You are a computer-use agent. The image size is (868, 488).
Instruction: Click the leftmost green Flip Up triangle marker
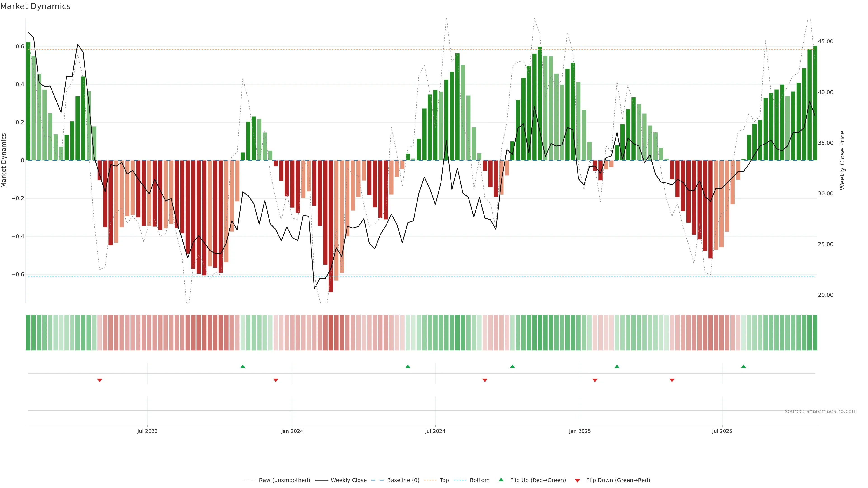click(x=243, y=366)
